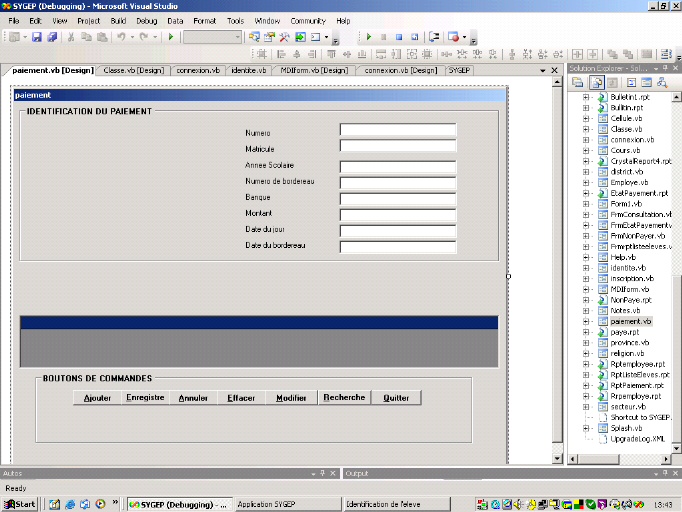682x512 pixels.
Task: Click the Save All toolbar icon
Action: point(51,37)
